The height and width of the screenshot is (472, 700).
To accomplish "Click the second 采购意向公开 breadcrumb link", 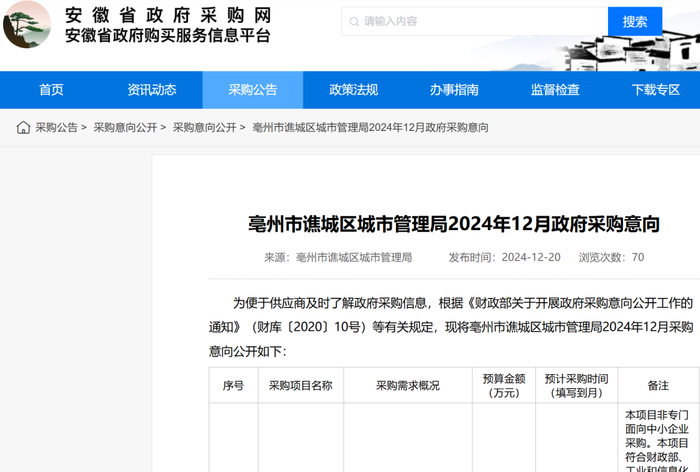I will [204, 128].
